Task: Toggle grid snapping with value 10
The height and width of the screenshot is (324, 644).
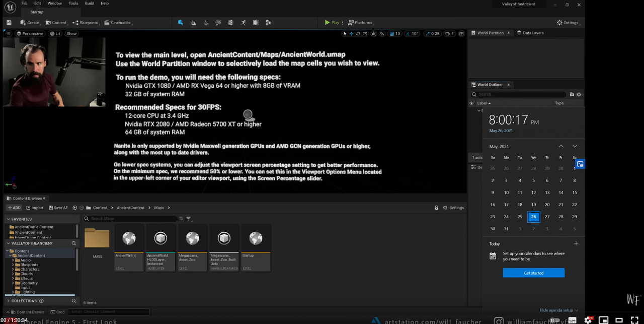Action: click(395, 34)
